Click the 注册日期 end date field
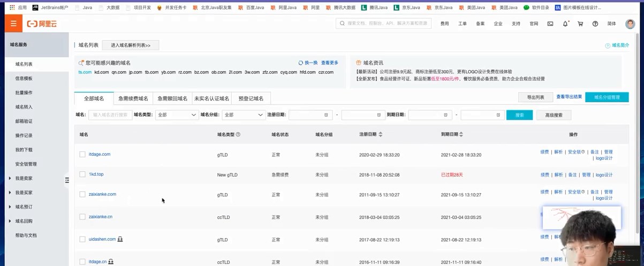 click(x=363, y=115)
